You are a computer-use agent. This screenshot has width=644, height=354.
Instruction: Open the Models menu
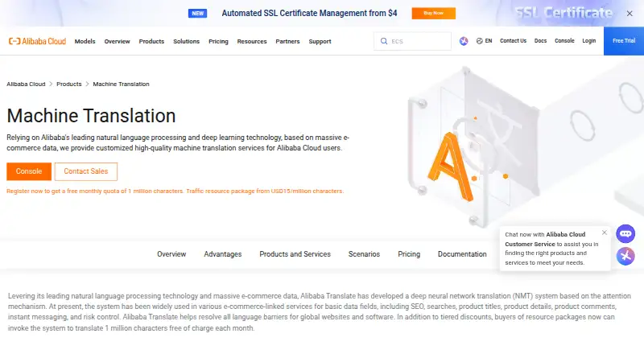click(85, 42)
